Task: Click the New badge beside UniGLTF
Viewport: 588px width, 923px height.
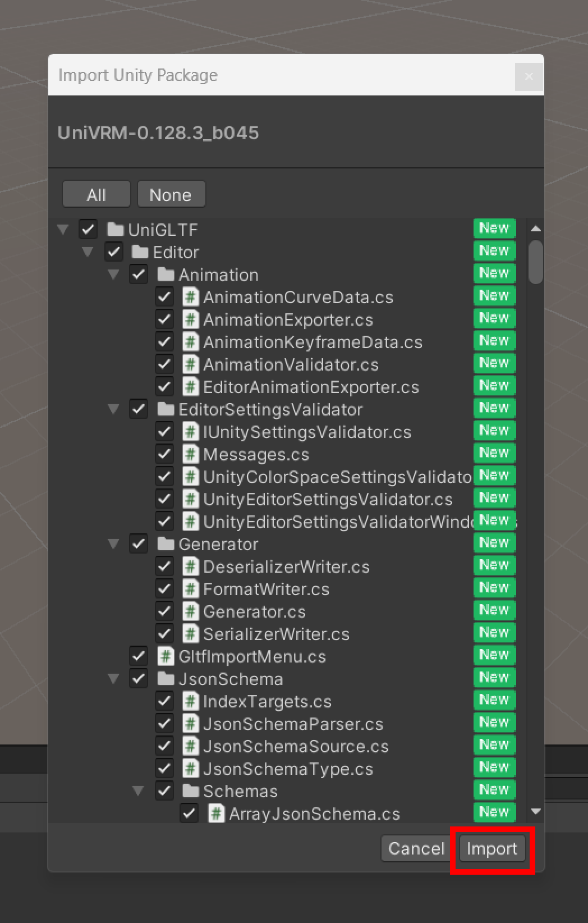Action: pyautogui.click(x=494, y=228)
